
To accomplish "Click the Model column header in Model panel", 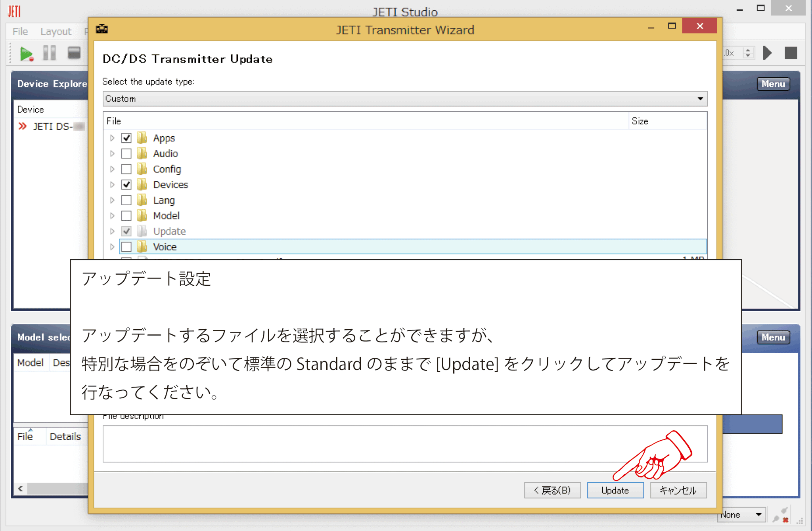I will (x=30, y=362).
